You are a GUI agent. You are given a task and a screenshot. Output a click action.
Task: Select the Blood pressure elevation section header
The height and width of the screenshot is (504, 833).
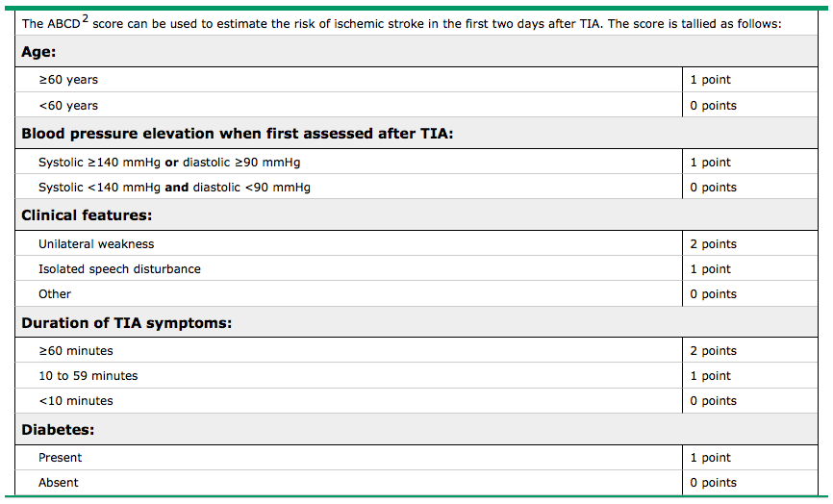(x=237, y=134)
